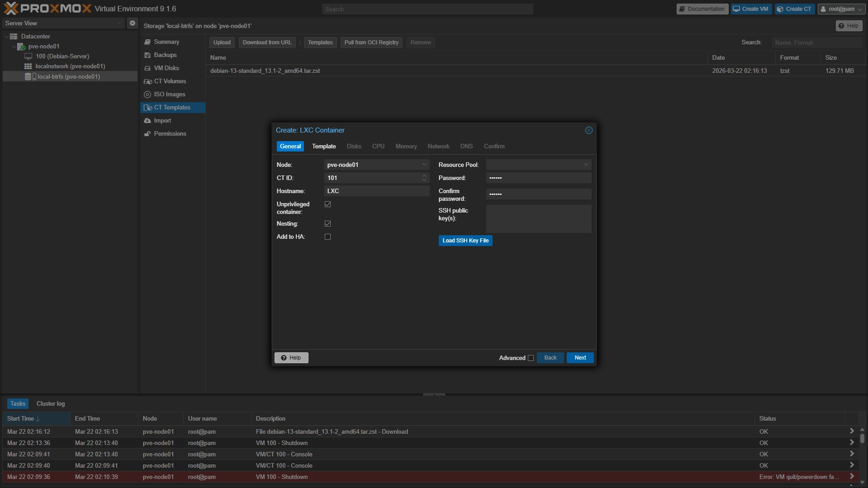Click the dialog Help button
The image size is (868, 488).
291,358
